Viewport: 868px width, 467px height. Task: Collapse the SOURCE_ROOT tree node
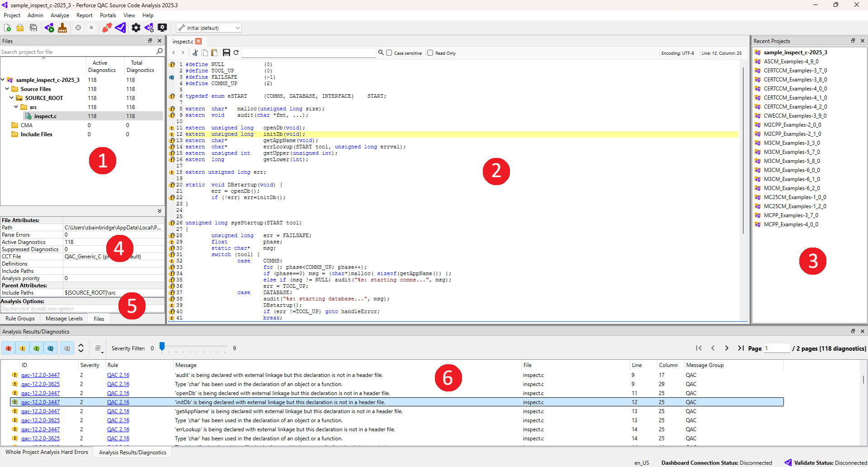tap(11, 98)
